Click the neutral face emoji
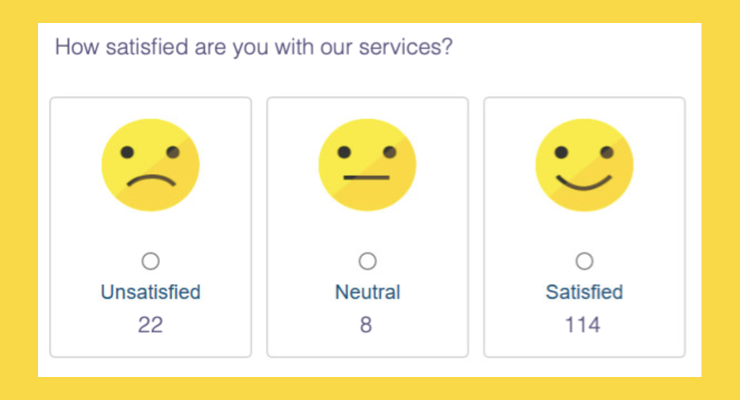The width and height of the screenshot is (740, 400). [x=367, y=164]
